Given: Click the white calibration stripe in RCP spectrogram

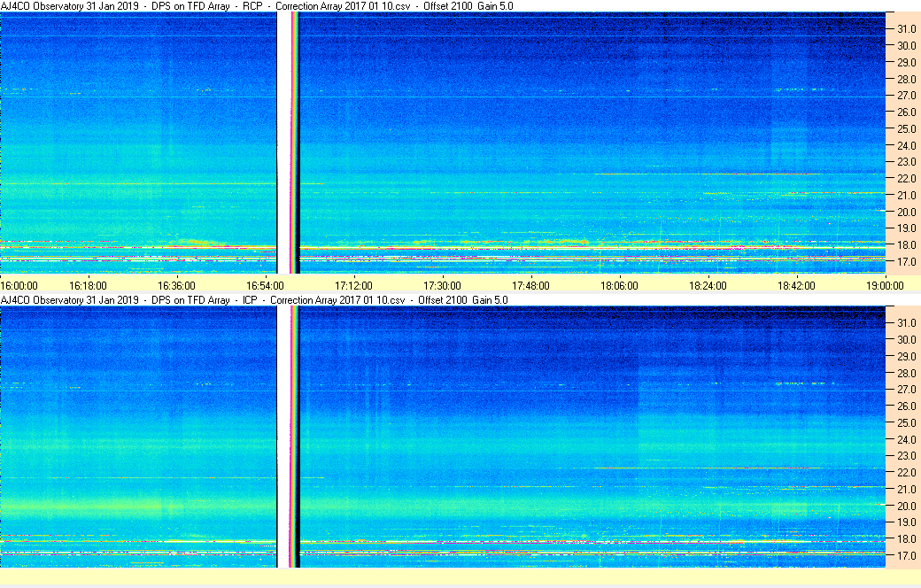Looking at the screenshot, I should pyautogui.click(x=283, y=143).
